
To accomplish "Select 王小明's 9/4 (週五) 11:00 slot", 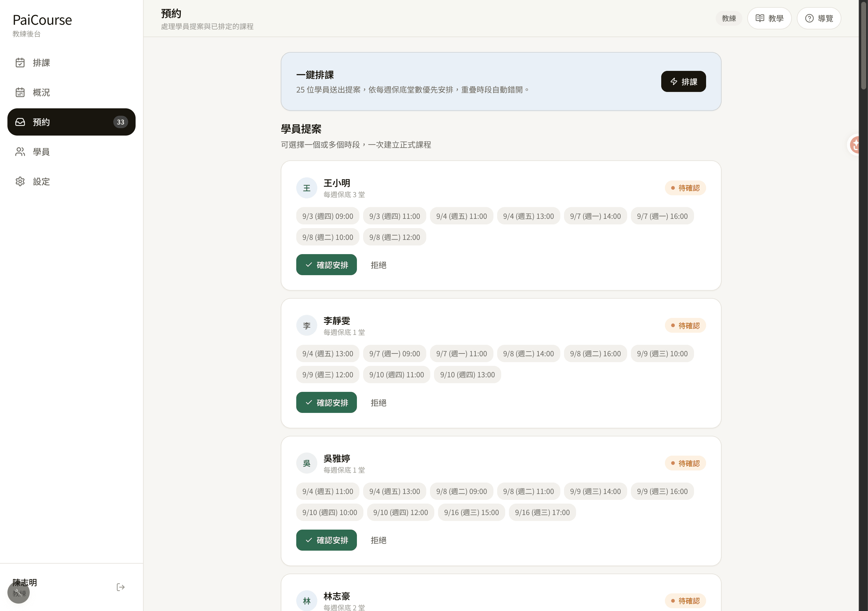I will 462,216.
